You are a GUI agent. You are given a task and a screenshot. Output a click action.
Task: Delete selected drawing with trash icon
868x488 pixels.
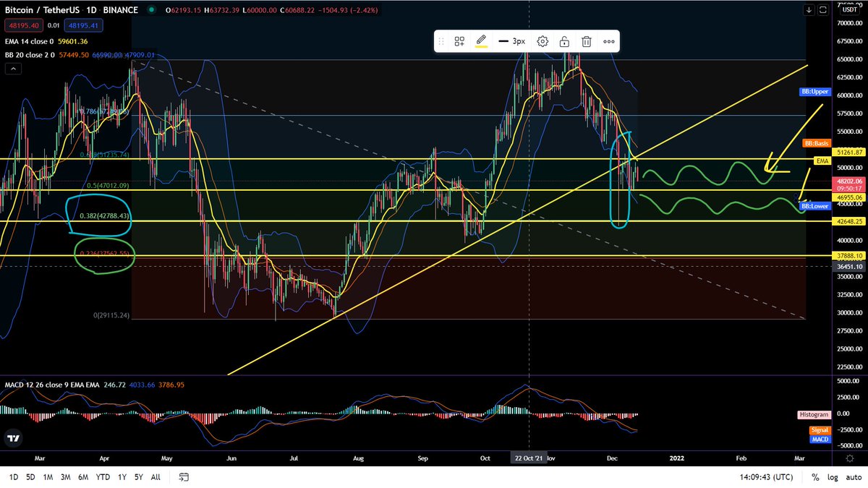(x=587, y=41)
